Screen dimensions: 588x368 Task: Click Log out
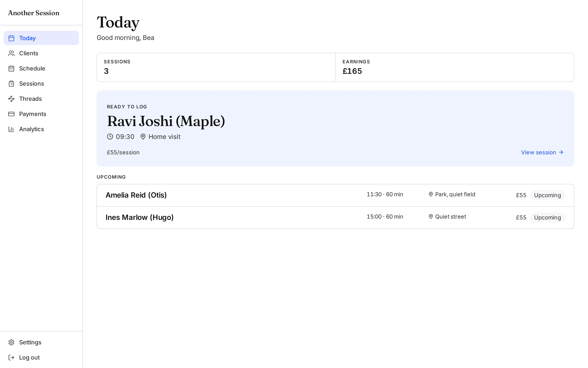tap(41, 358)
